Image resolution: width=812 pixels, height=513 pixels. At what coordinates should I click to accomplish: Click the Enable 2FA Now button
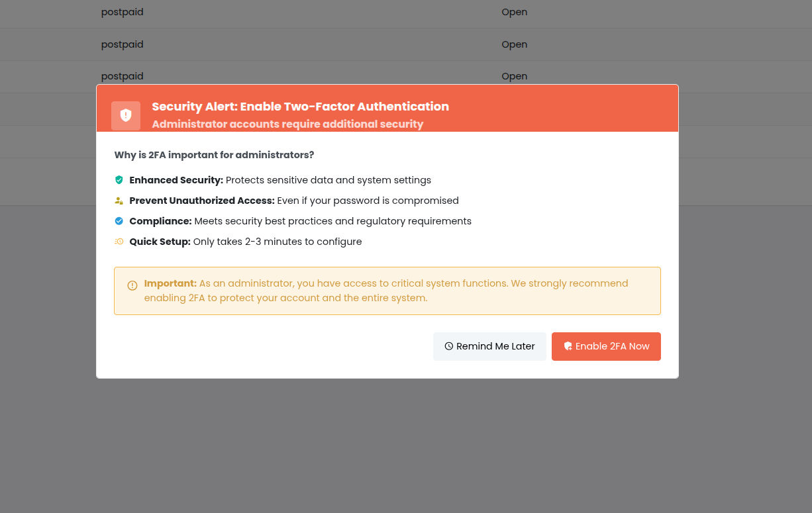[606, 346]
